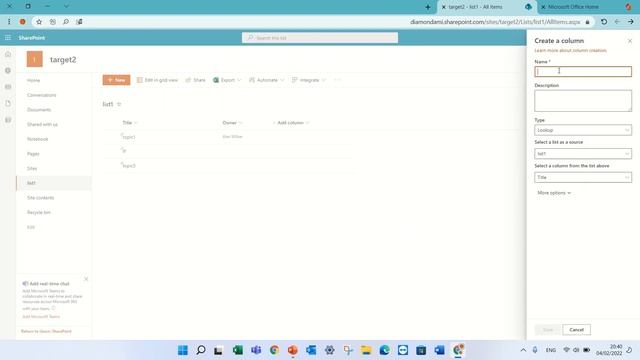This screenshot has height=360, width=640.
Task: Open Home in the site navigation
Action: [33, 80]
